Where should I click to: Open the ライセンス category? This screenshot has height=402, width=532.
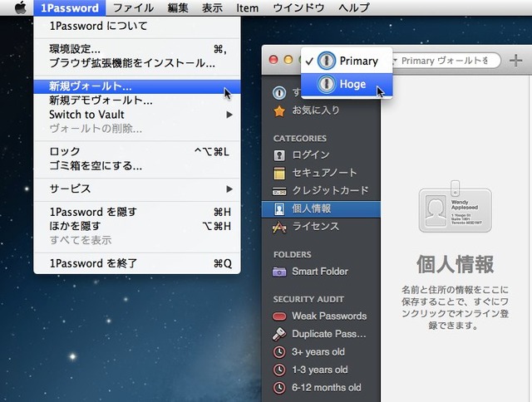click(x=321, y=227)
